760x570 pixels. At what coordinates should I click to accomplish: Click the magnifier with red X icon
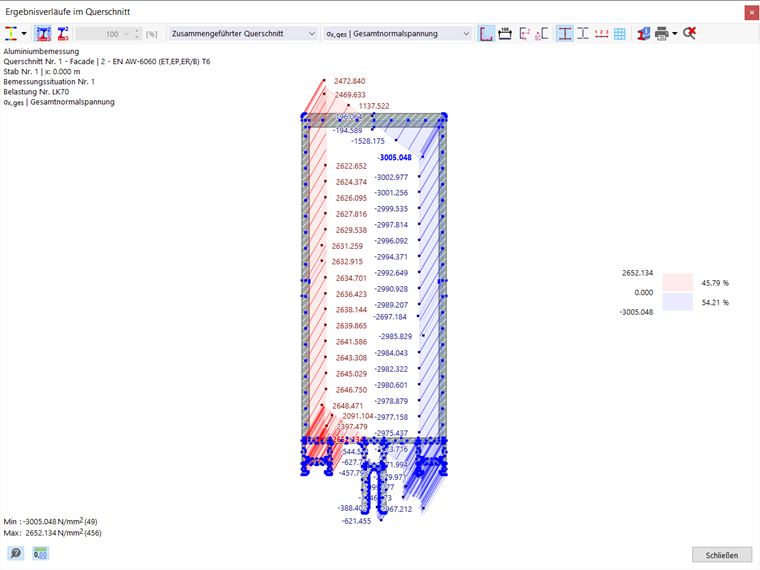tap(689, 33)
